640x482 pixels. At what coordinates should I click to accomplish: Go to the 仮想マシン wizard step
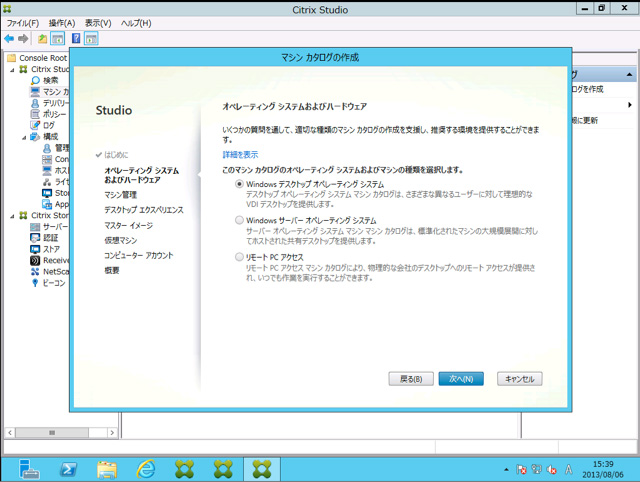[x=121, y=240]
